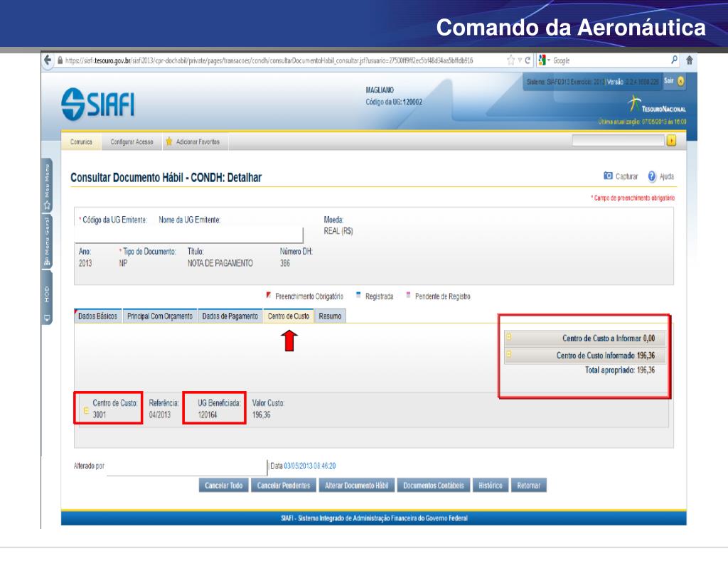Screen dimensions: 728x588
Task: Click the Código da UG: 120002 text
Action: coord(394,102)
